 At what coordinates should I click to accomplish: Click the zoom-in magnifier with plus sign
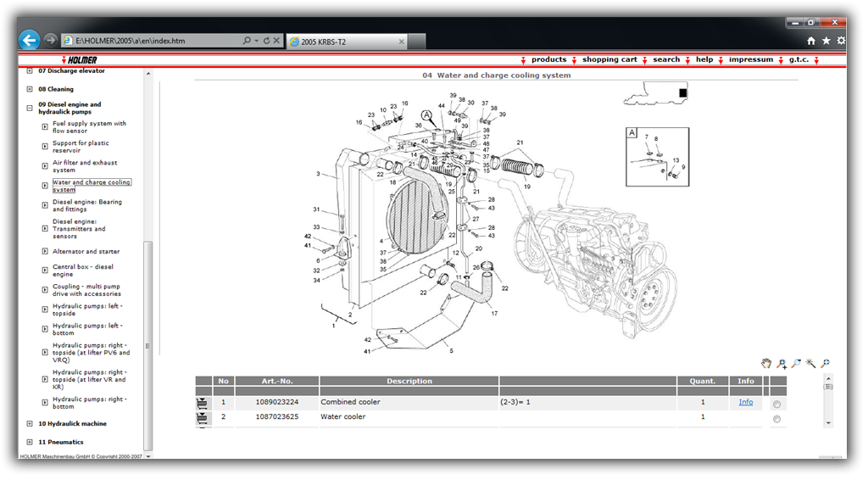point(781,364)
